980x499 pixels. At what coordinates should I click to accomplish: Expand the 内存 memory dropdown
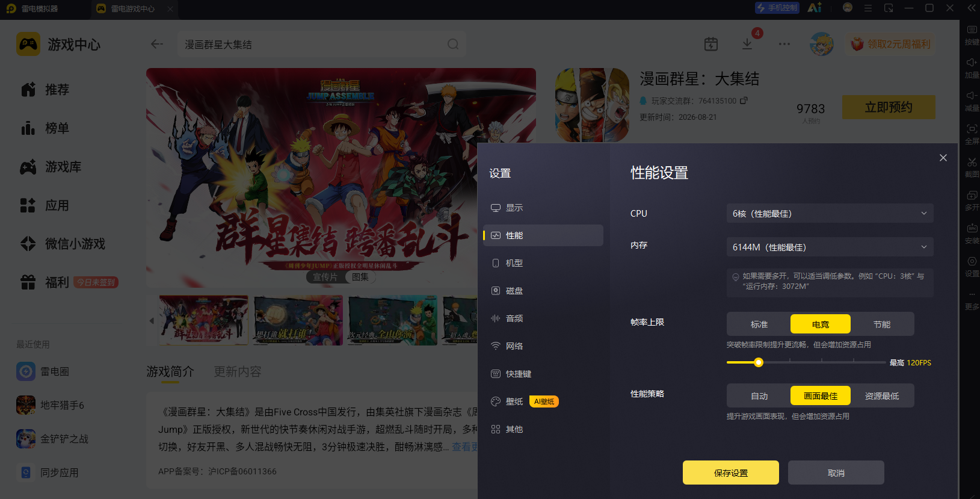(x=830, y=247)
